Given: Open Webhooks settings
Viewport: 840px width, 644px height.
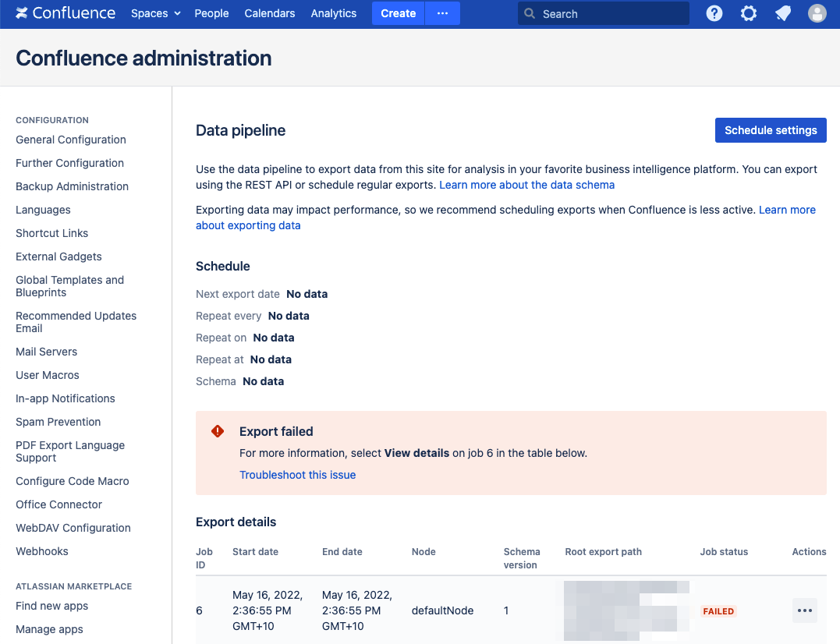Looking at the screenshot, I should pos(42,551).
